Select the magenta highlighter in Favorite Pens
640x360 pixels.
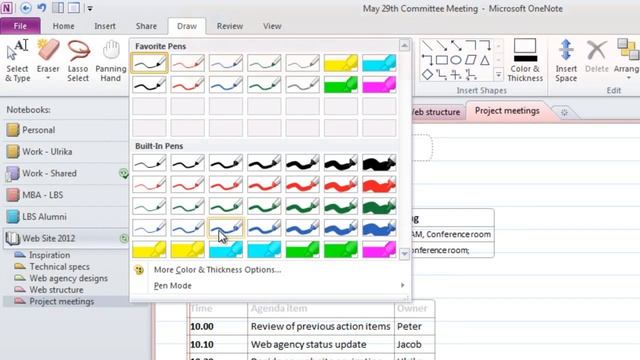[x=379, y=85]
